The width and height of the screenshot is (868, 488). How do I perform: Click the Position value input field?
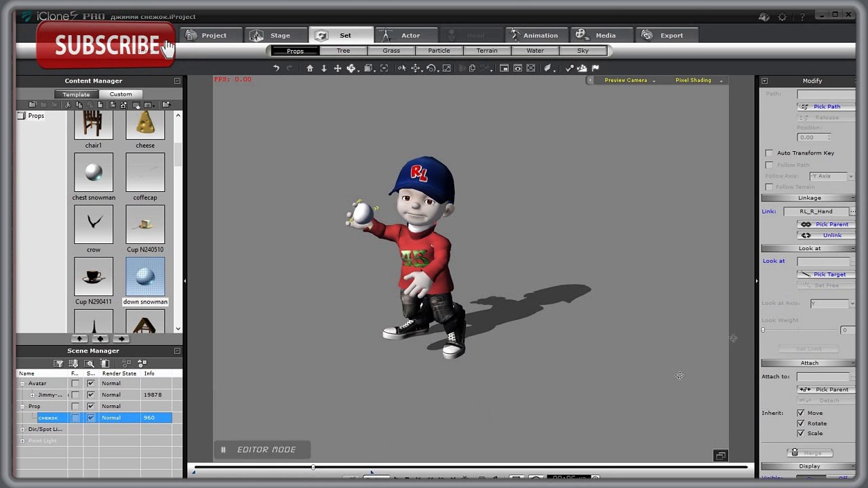tap(813, 138)
